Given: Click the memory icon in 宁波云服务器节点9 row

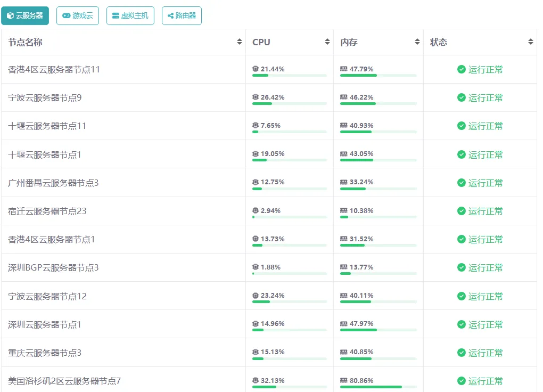Looking at the screenshot, I should (x=343, y=97).
